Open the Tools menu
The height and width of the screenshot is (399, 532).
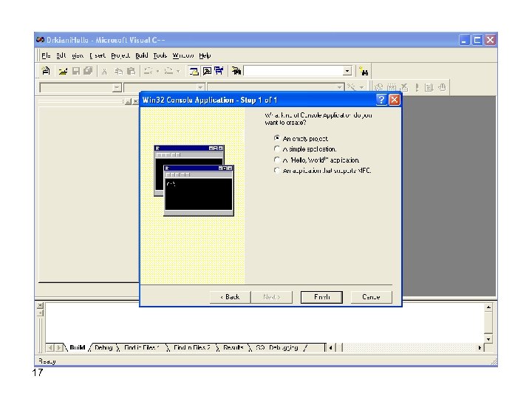(x=160, y=55)
